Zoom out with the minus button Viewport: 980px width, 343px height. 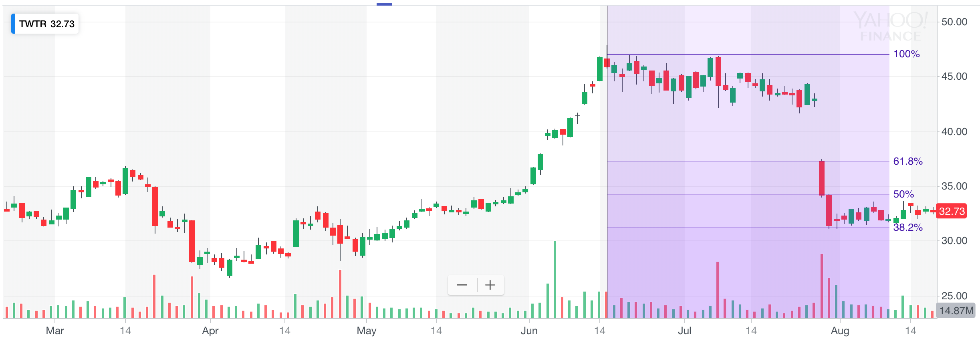pos(462,285)
